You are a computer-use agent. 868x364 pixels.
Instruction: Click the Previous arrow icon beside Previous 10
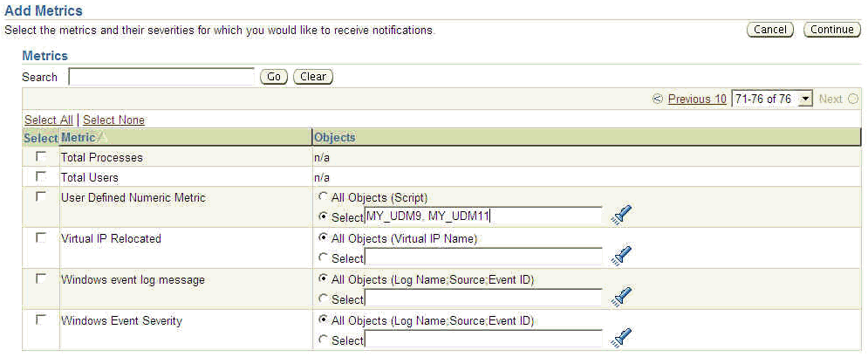point(658,100)
